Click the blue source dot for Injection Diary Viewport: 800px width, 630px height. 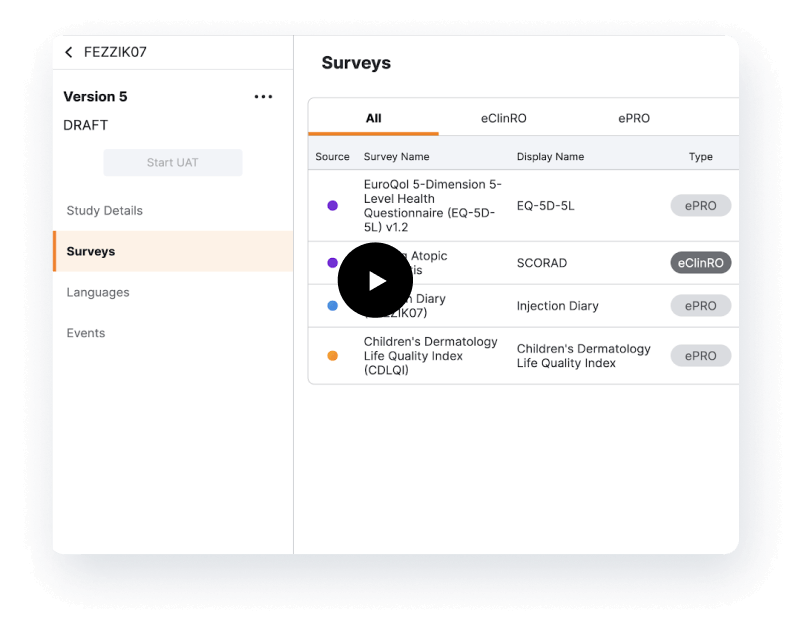click(x=333, y=306)
